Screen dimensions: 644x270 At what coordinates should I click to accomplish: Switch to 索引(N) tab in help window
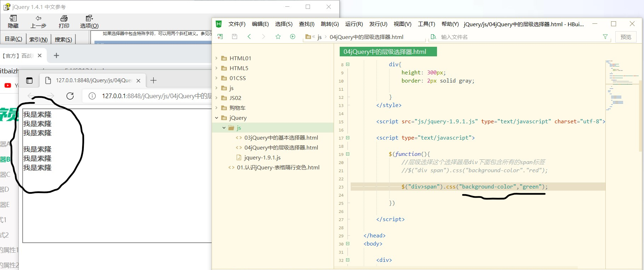pyautogui.click(x=38, y=39)
